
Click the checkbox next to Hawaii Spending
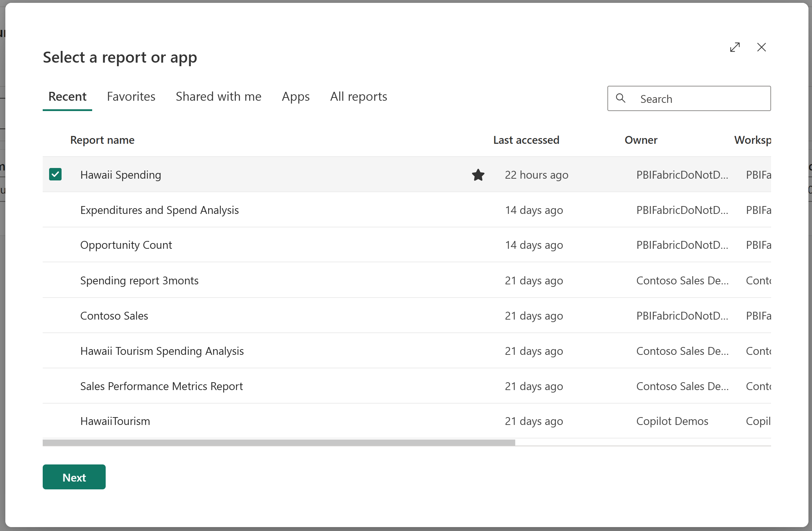pos(55,174)
